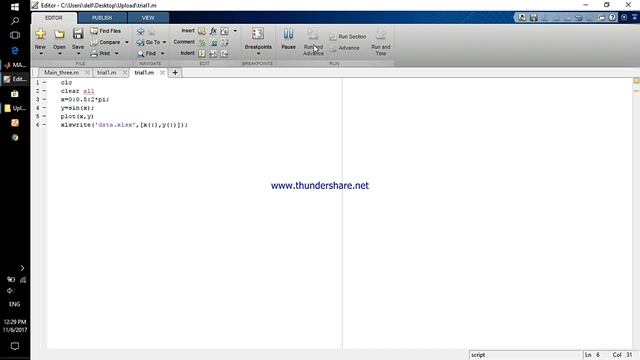The width and height of the screenshot is (640, 360).
Task: Click the Wrap comments icon
Action: [x=224, y=42]
